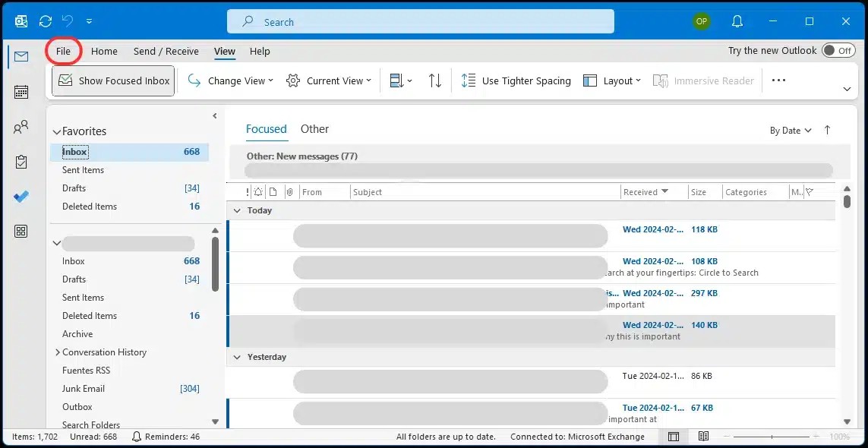This screenshot has width=868, height=448.
Task: Open the OP account avatar
Action: pos(702,21)
